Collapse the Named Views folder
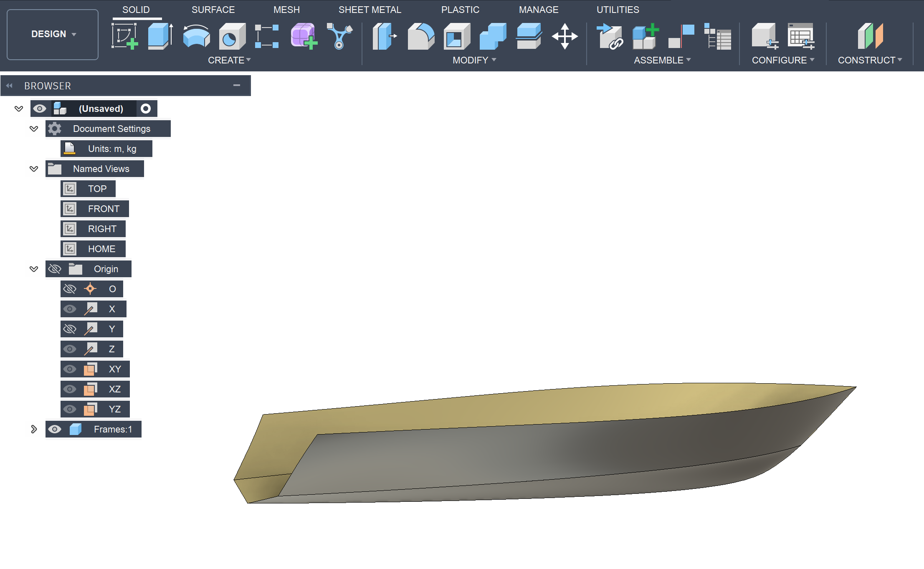The height and width of the screenshot is (569, 924). coord(34,169)
